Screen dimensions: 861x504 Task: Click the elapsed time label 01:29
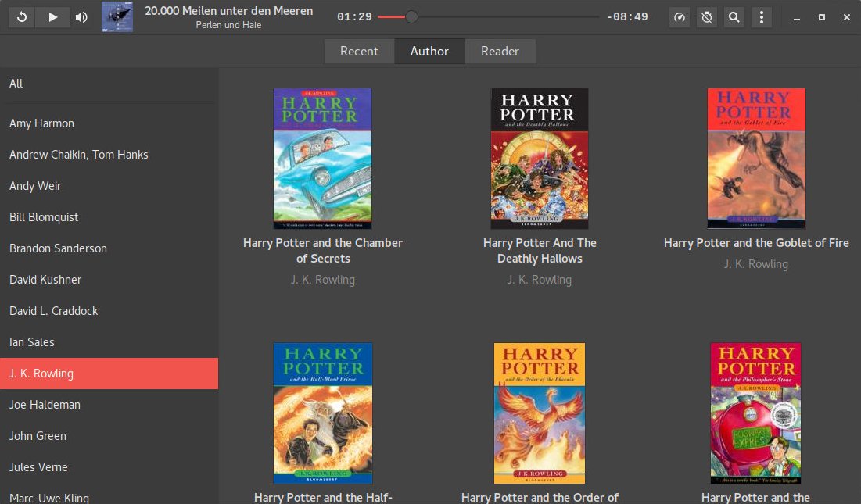355,17
